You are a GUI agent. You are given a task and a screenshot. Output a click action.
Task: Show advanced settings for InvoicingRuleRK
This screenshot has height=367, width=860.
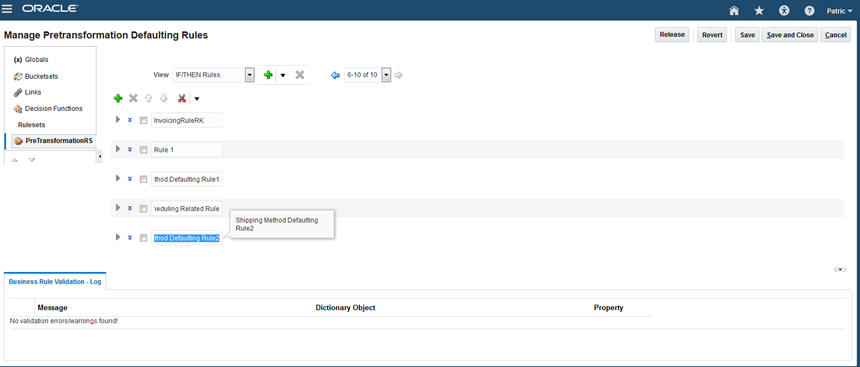point(130,120)
